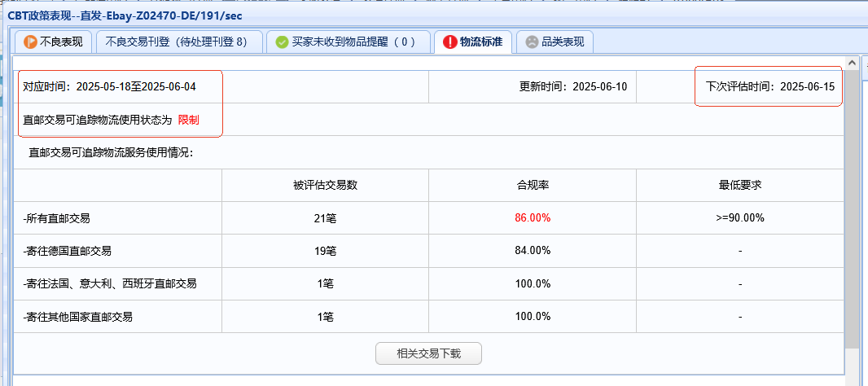The width and height of the screenshot is (868, 386).
Task: Click the red exclamation icon on 物流标准 tab
Action: tap(450, 42)
